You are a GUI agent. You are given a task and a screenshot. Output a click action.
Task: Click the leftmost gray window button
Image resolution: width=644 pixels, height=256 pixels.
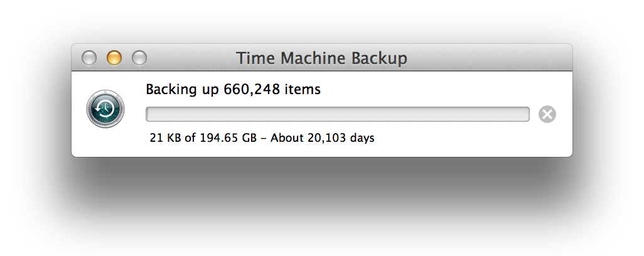[x=89, y=58]
